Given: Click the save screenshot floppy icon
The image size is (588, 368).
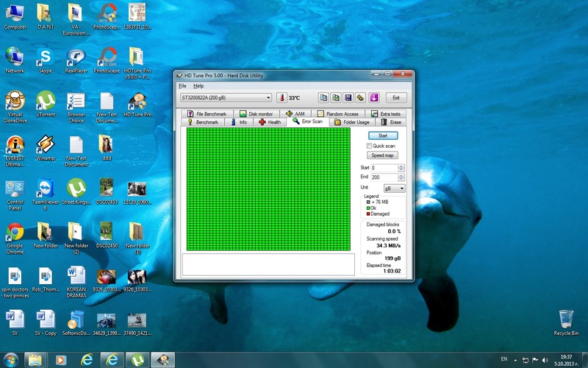Looking at the screenshot, I should (x=348, y=97).
